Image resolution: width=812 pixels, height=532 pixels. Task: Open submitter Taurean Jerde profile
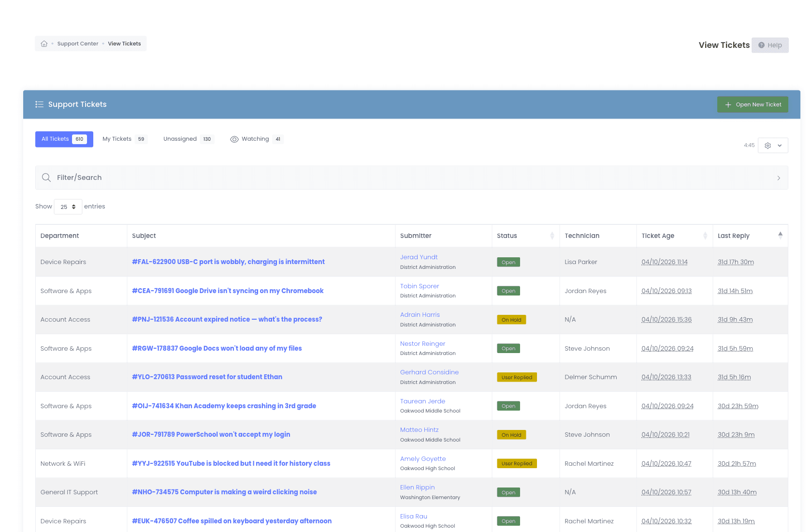click(423, 401)
